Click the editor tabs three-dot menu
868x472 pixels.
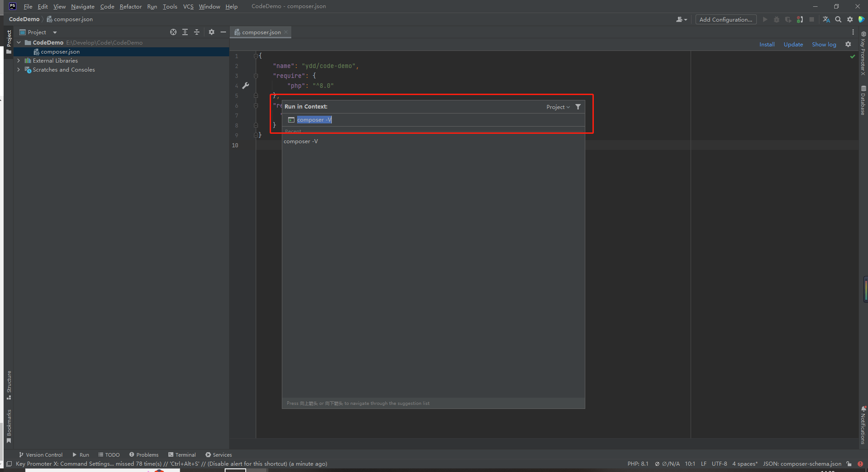click(853, 32)
